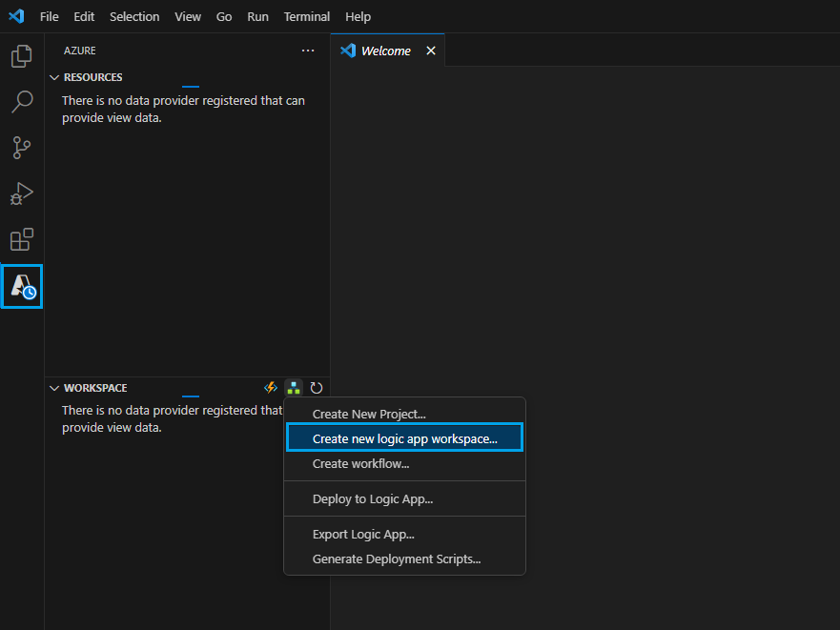Open the Run and Debug view
This screenshot has height=630, width=840.
click(x=21, y=193)
